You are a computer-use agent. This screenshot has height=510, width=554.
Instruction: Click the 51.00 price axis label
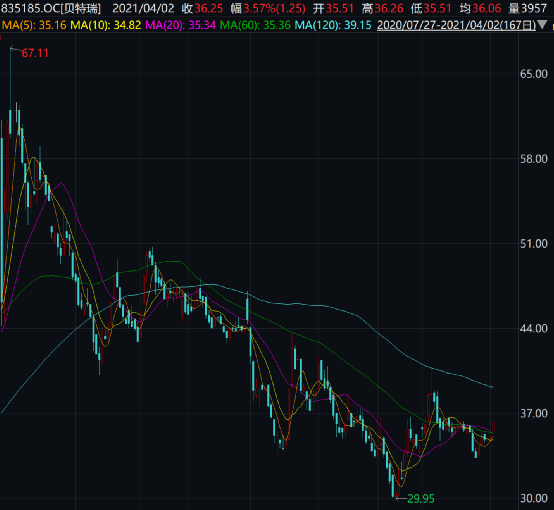534,244
